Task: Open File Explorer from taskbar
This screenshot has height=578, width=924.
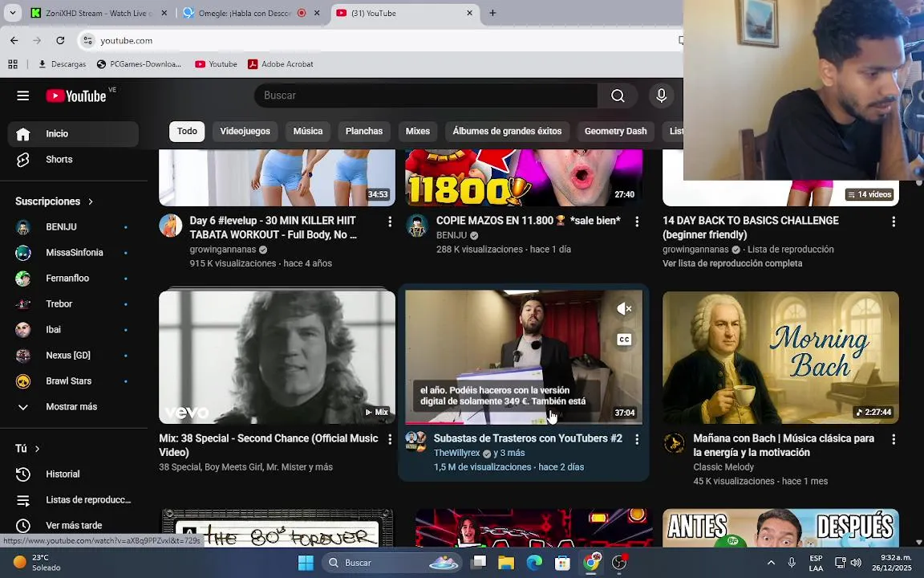Action: (506, 564)
